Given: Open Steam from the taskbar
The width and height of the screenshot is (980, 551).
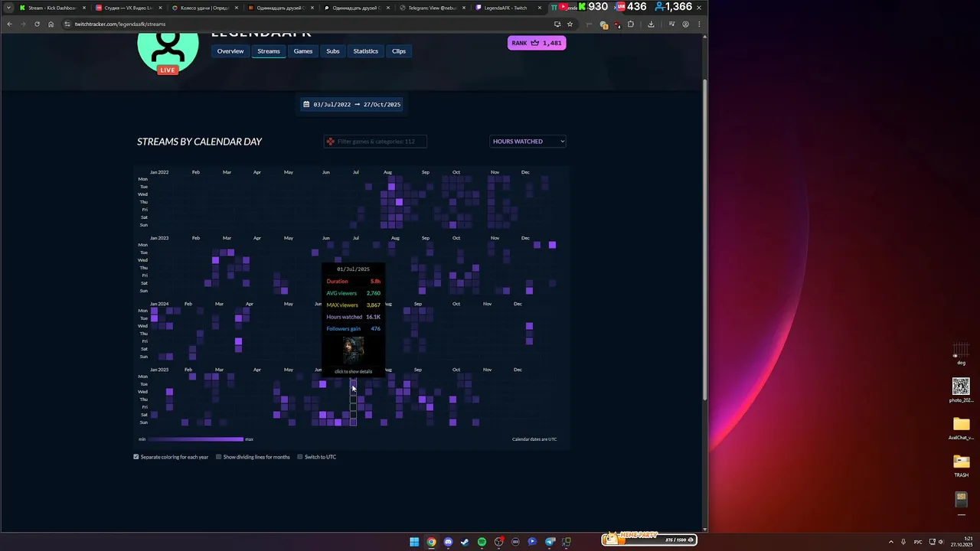Looking at the screenshot, I should (465, 542).
